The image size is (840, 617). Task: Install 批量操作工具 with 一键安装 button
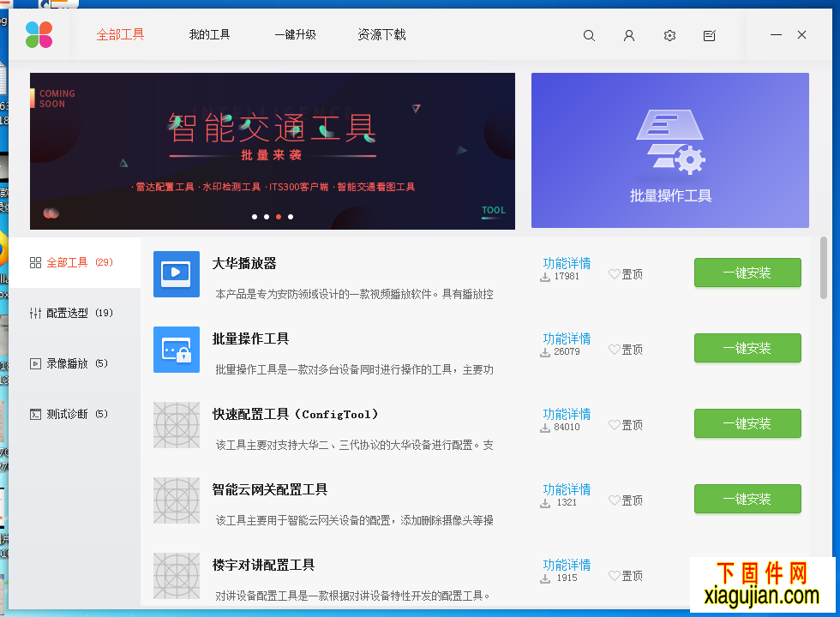747,349
